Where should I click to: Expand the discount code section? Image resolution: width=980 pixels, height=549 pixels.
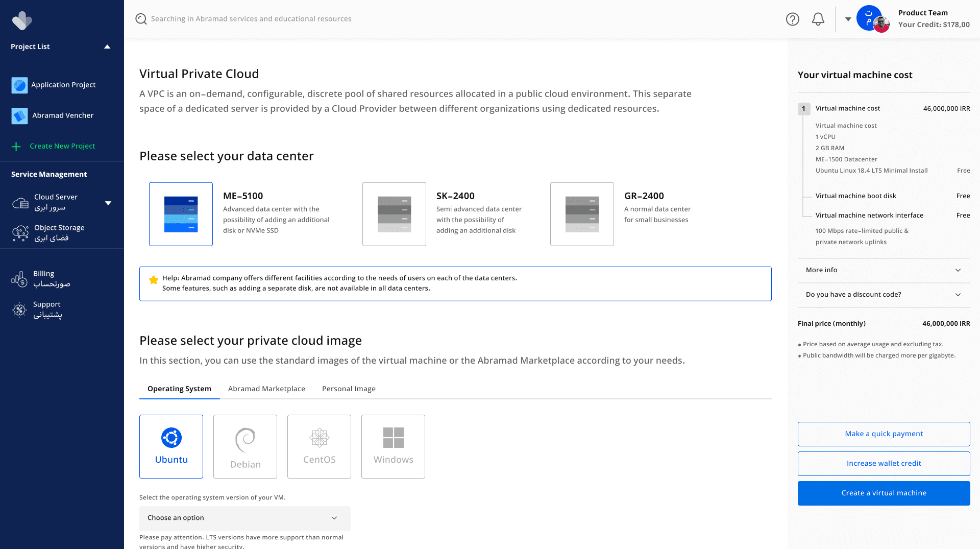884,295
